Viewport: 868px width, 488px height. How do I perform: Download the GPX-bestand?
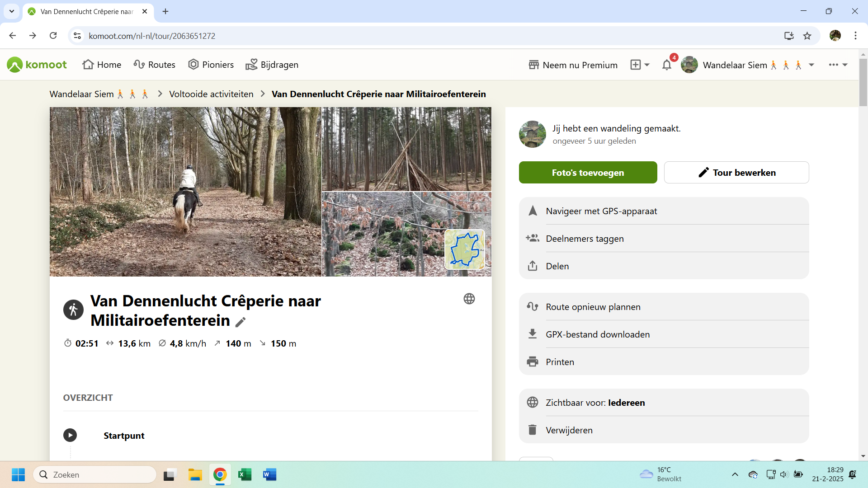(x=597, y=334)
